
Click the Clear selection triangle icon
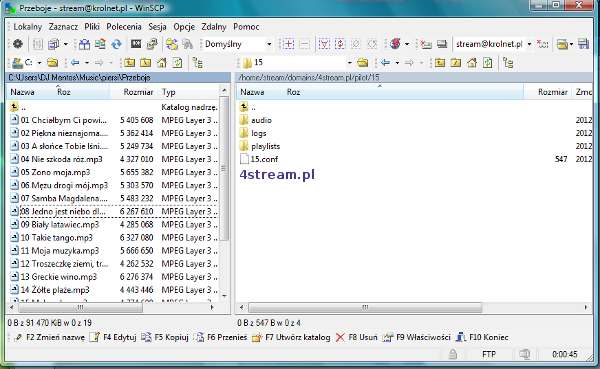tap(324, 44)
